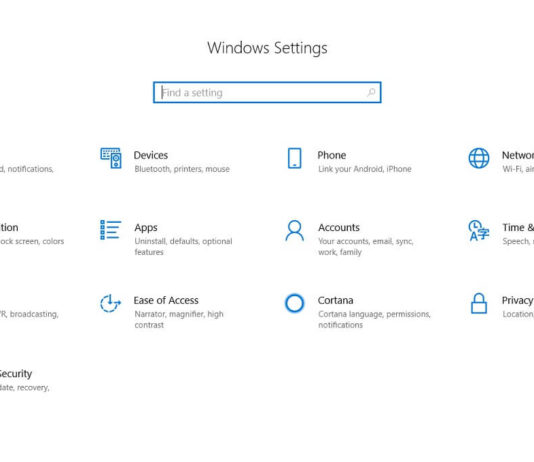Click the 'Windows Settings' heading
The height and width of the screenshot is (462, 534).
click(267, 48)
